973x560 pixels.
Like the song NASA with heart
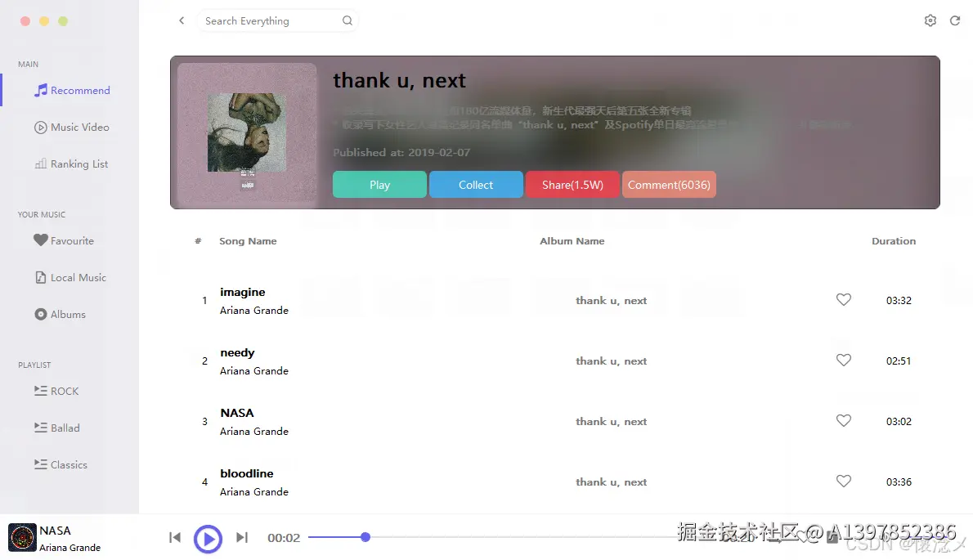pyautogui.click(x=843, y=420)
